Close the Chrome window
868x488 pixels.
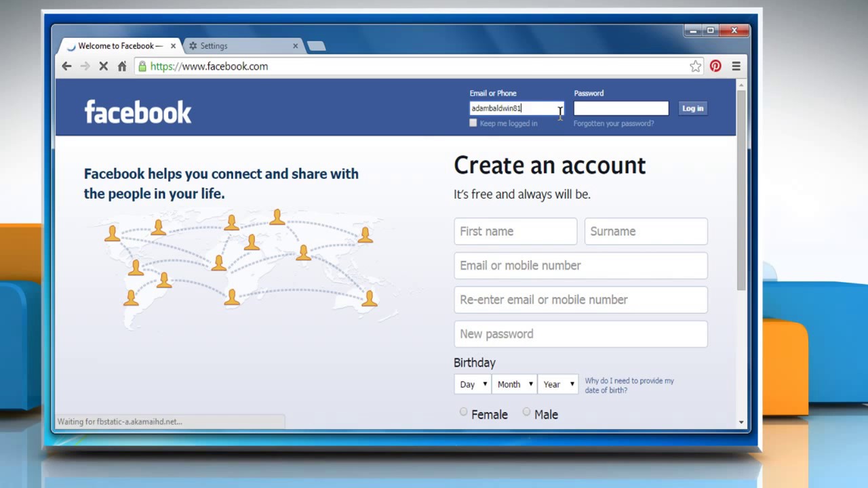click(x=734, y=30)
